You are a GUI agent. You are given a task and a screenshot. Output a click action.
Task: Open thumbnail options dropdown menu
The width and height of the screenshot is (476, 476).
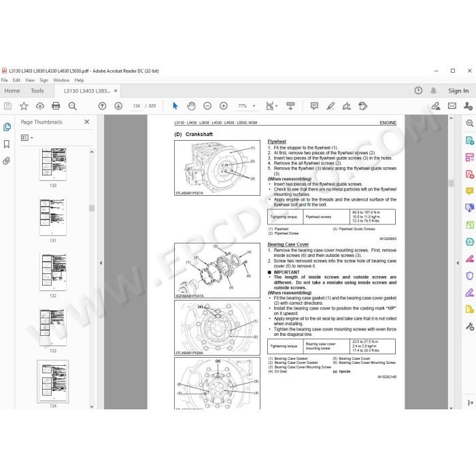pos(27,138)
